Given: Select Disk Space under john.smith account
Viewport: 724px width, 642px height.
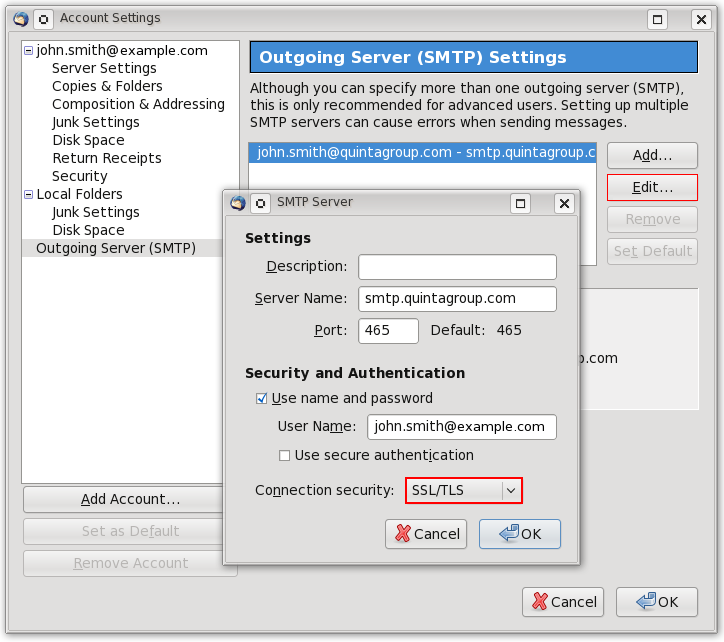Looking at the screenshot, I should (x=88, y=140).
